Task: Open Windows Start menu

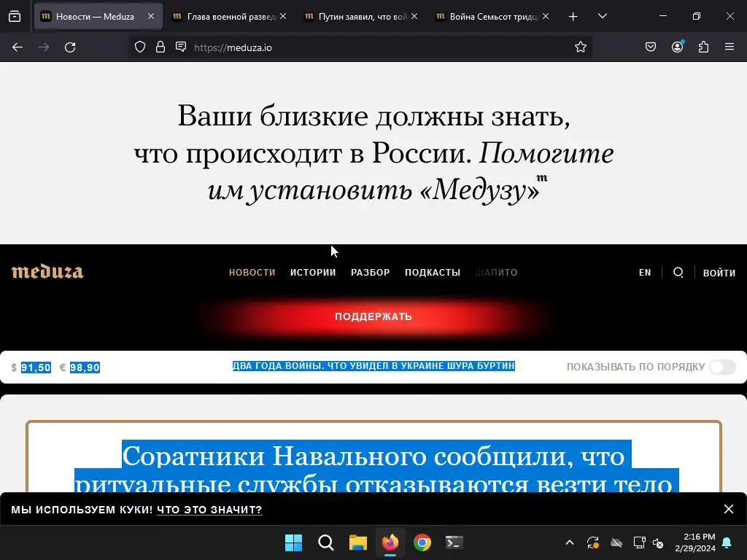Action: click(x=293, y=542)
